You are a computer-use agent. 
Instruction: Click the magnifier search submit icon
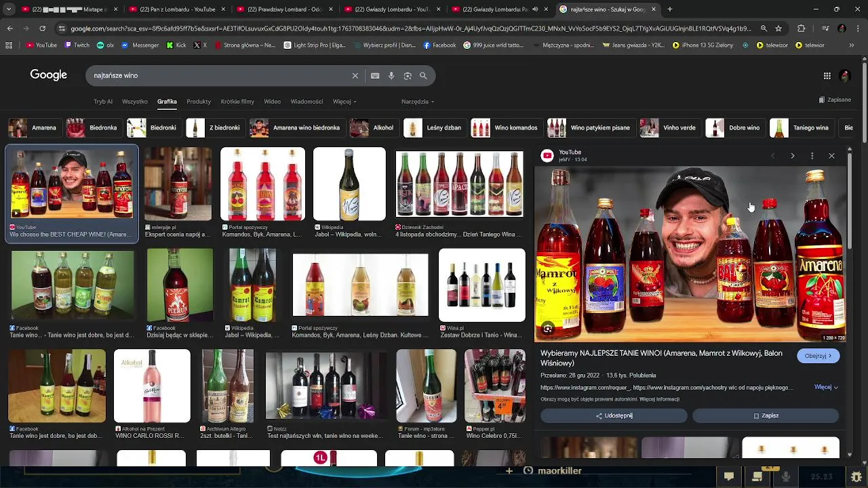point(423,76)
